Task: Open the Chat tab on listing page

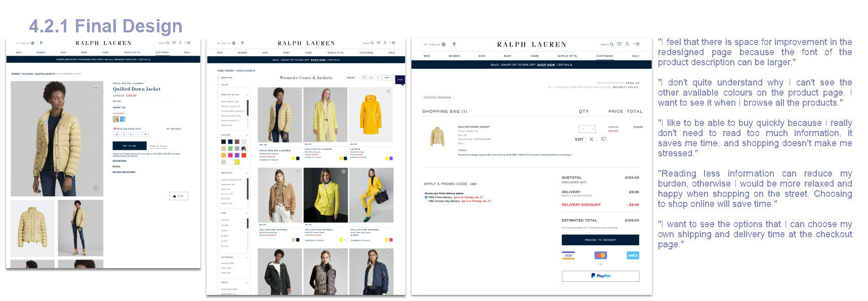Action: tap(400, 80)
